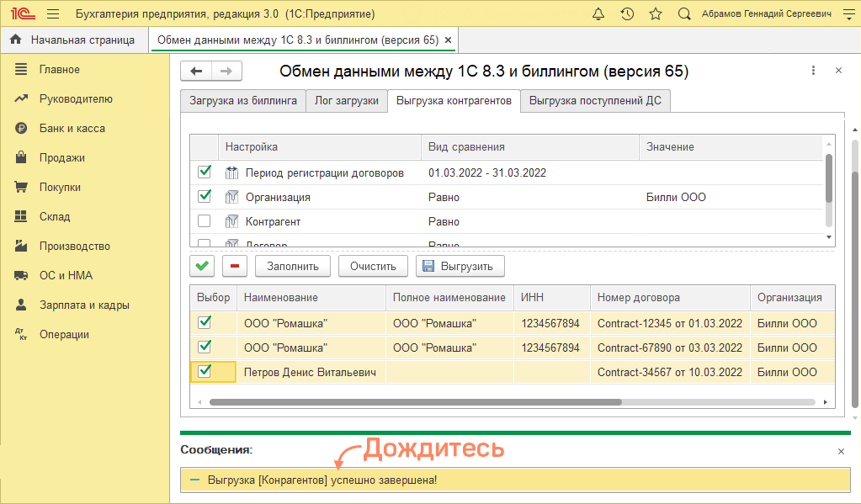The width and height of the screenshot is (861, 504).
Task: Click the Очистить button
Action: coord(373,266)
